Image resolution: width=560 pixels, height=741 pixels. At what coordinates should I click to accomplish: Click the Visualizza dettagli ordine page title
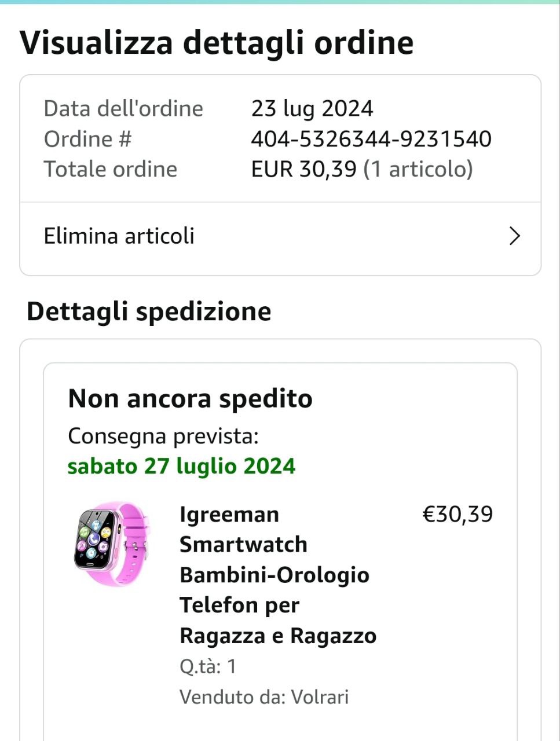pyautogui.click(x=217, y=43)
